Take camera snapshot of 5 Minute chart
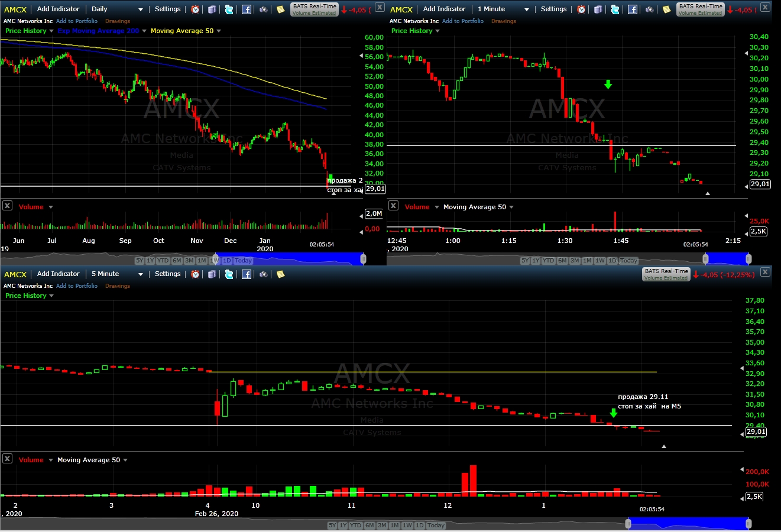The width and height of the screenshot is (781, 532). coord(264,274)
